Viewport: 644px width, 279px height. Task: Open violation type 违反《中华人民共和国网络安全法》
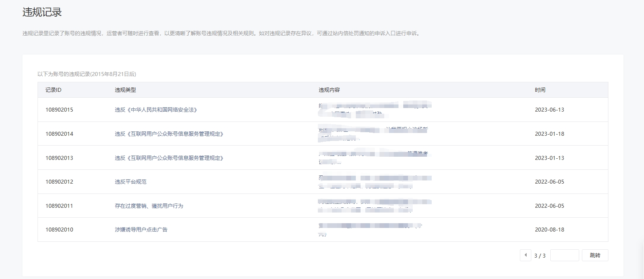(156, 110)
